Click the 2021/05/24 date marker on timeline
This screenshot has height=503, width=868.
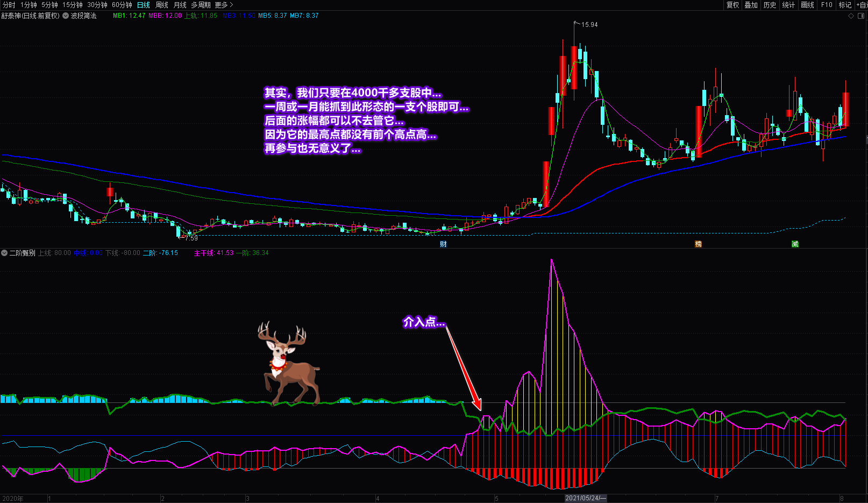tap(585, 498)
